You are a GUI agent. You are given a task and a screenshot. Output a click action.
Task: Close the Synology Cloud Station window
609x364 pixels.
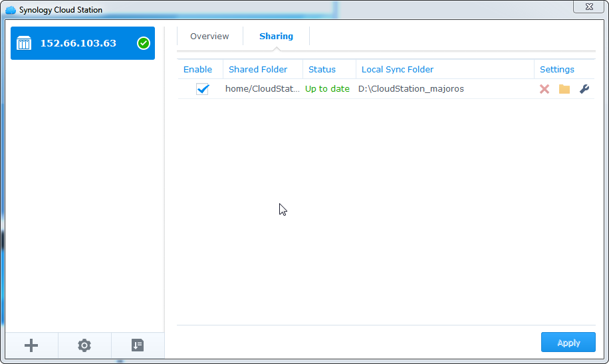click(588, 7)
